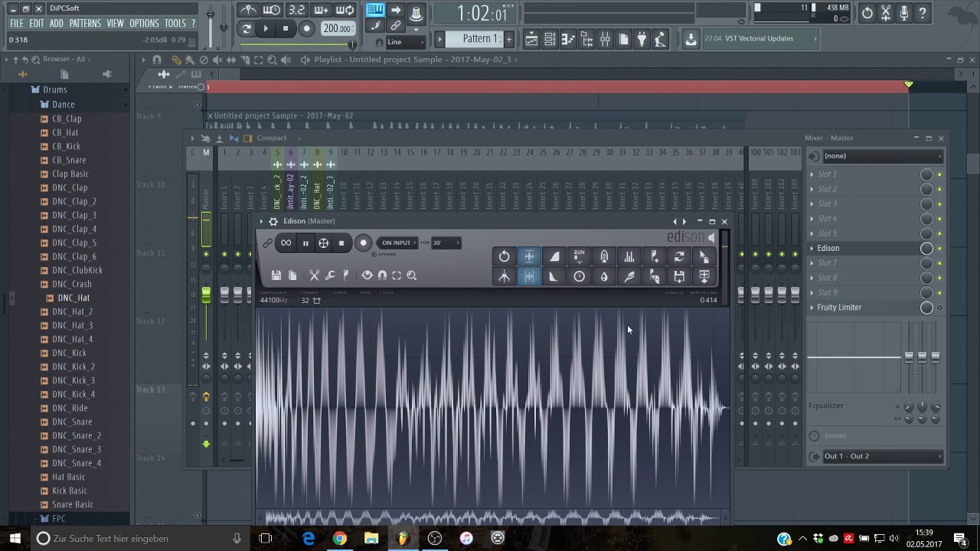980x551 pixels.
Task: Click the tempo field showing 200.000
Action: pyautogui.click(x=337, y=29)
